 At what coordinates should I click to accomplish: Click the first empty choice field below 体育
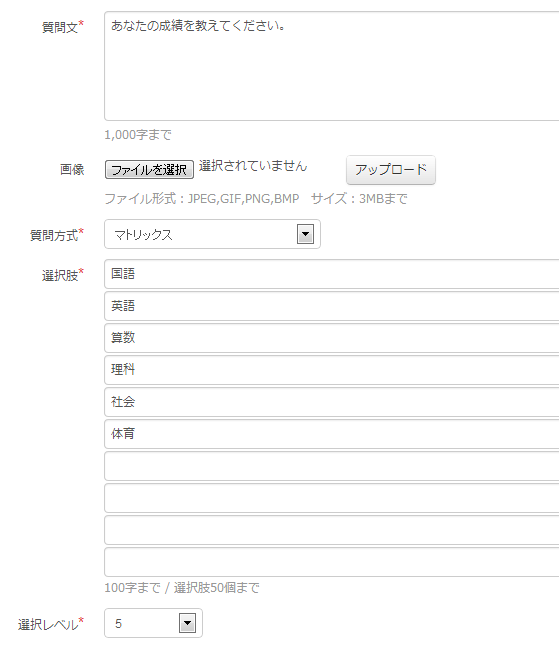pyautogui.click(x=332, y=466)
